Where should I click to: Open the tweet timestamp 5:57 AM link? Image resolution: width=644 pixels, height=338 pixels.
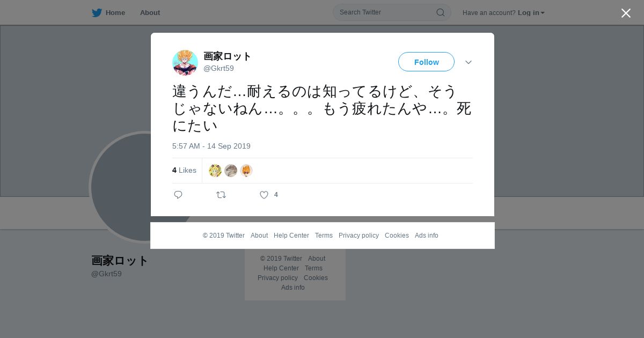pos(211,146)
